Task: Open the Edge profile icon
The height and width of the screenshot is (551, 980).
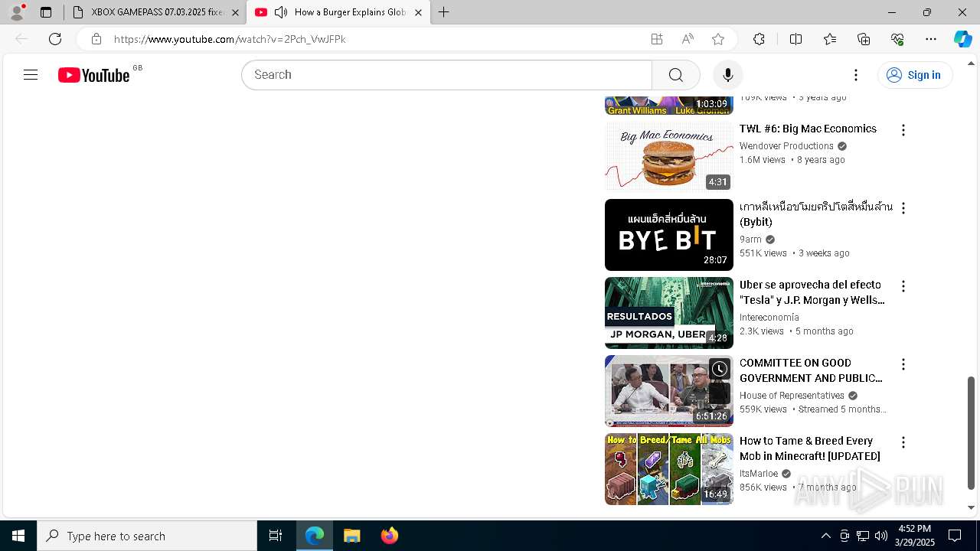Action: (17, 12)
